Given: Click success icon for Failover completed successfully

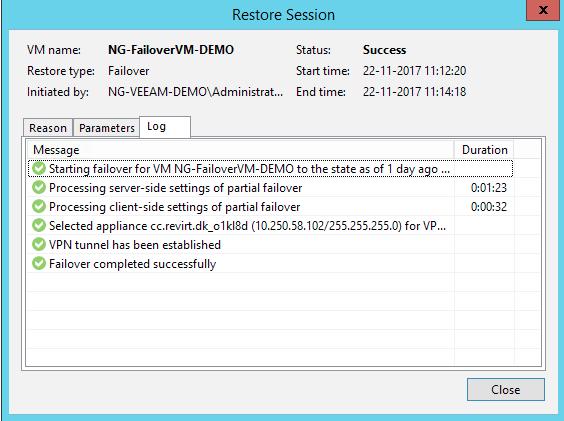Looking at the screenshot, I should pos(38,264).
